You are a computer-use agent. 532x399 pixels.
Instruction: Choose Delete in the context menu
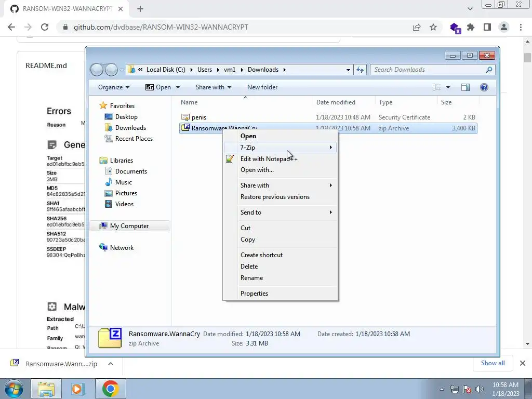pos(280,267)
